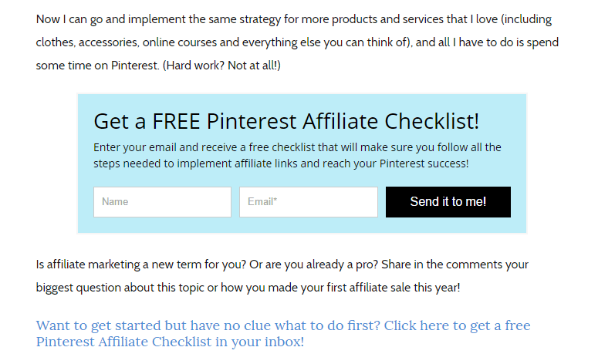Viewport: 615px width, 364px height.
Task: Click the 'Click here to get a free' link portion
Action: point(457,325)
